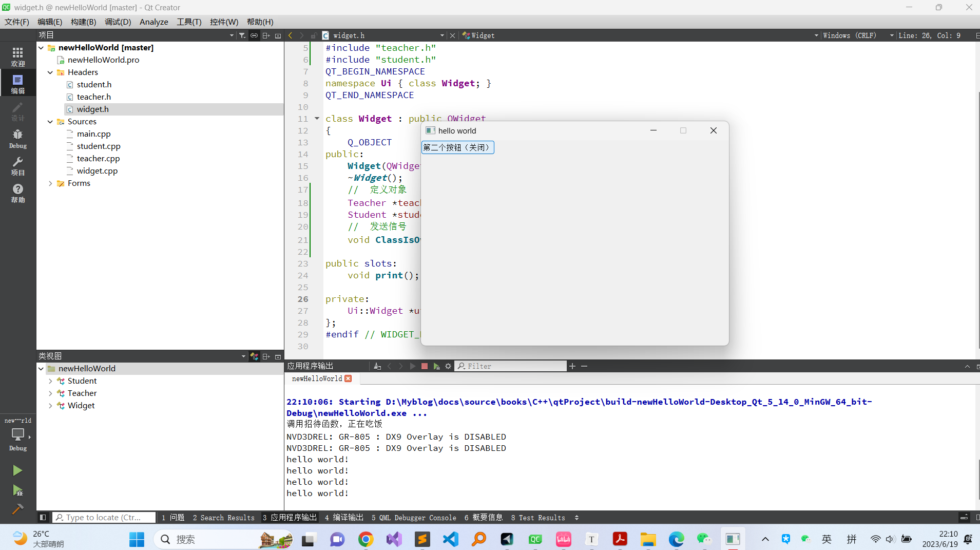Select widget.cpp in Sources
The width and height of the screenshot is (980, 550).
pos(97,171)
